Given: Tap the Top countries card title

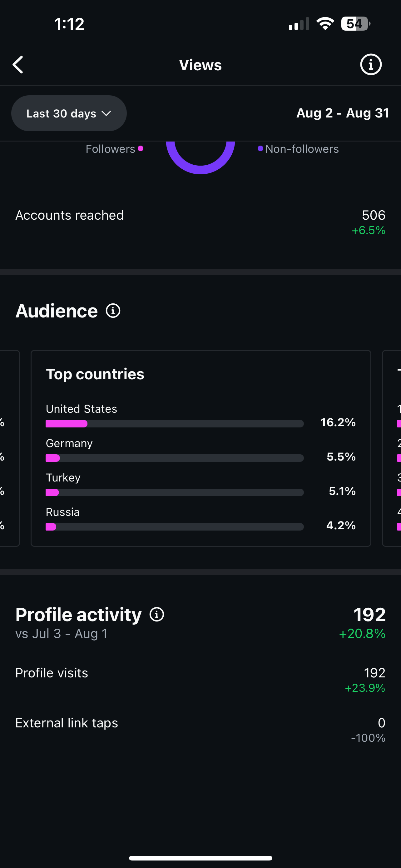Looking at the screenshot, I should [95, 374].
